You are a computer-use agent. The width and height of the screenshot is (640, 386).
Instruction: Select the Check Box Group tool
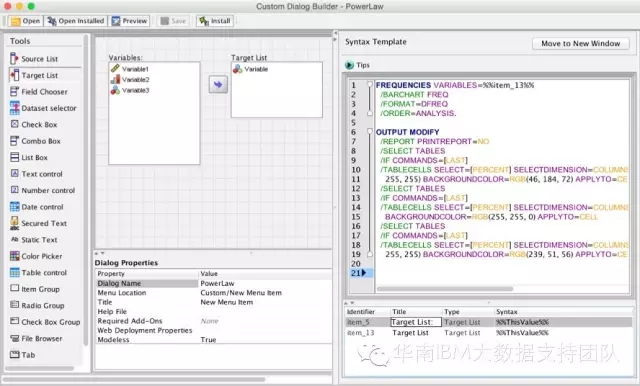45,322
